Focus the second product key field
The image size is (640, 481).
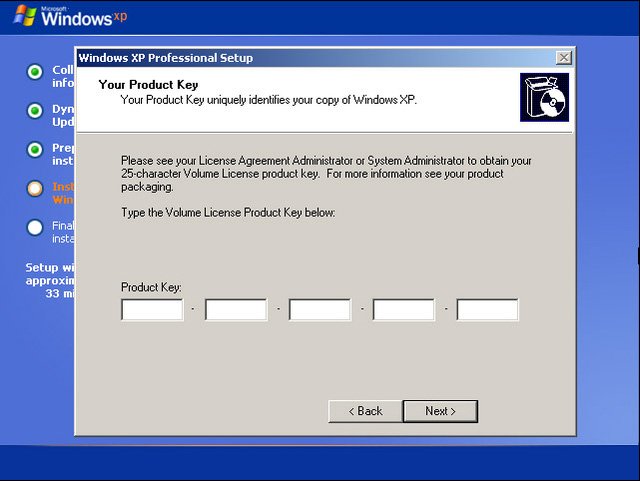pos(236,310)
